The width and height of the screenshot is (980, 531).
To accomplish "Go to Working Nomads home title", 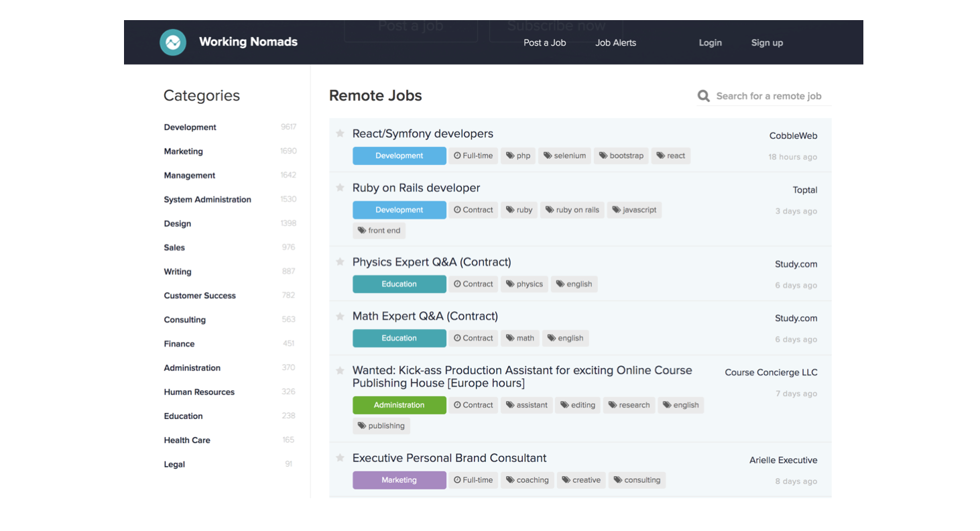I will [x=248, y=42].
